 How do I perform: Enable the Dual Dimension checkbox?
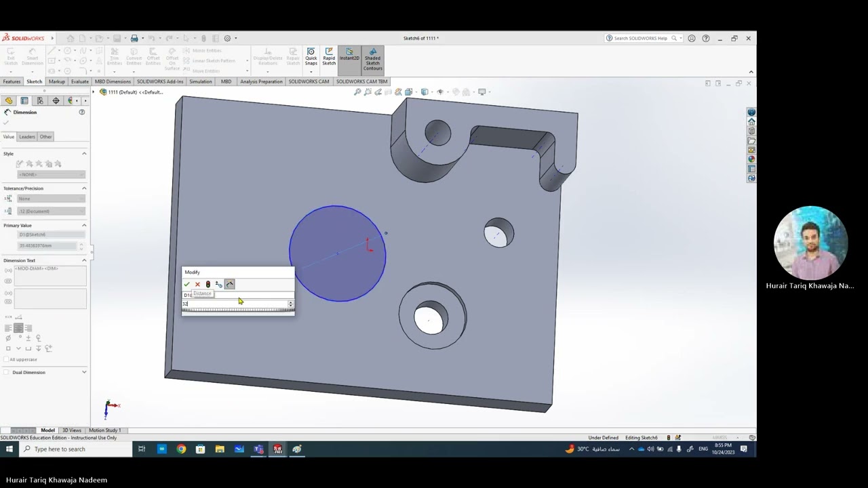(x=6, y=372)
